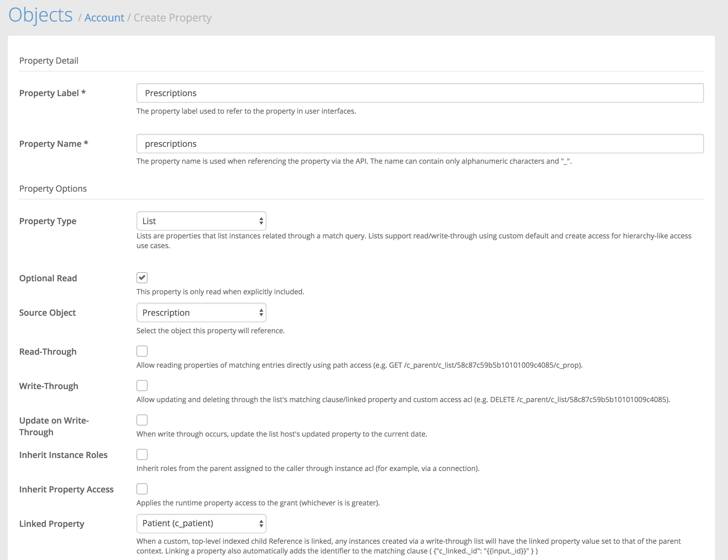
Task: Click the Linked Property select arrows
Action: (261, 524)
